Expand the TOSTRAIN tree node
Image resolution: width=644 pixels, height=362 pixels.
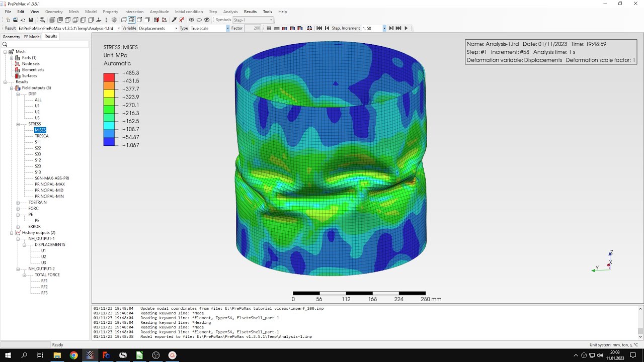click(18, 202)
